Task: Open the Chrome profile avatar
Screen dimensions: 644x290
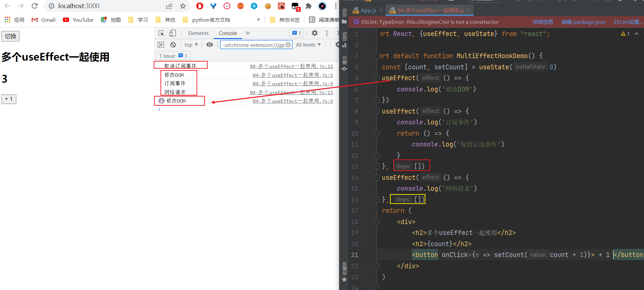Action: pos(322,6)
